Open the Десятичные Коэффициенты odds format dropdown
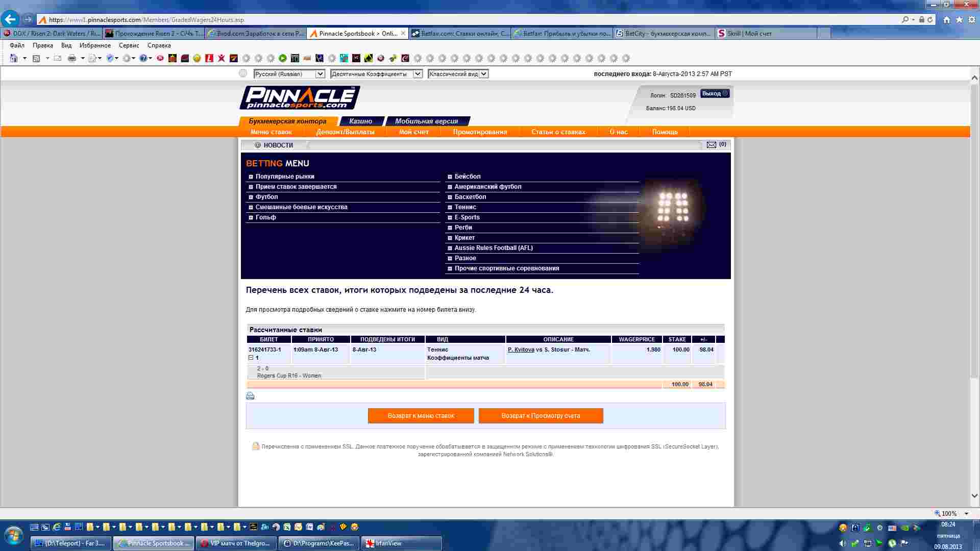Image resolution: width=980 pixels, height=551 pixels. 376,74
